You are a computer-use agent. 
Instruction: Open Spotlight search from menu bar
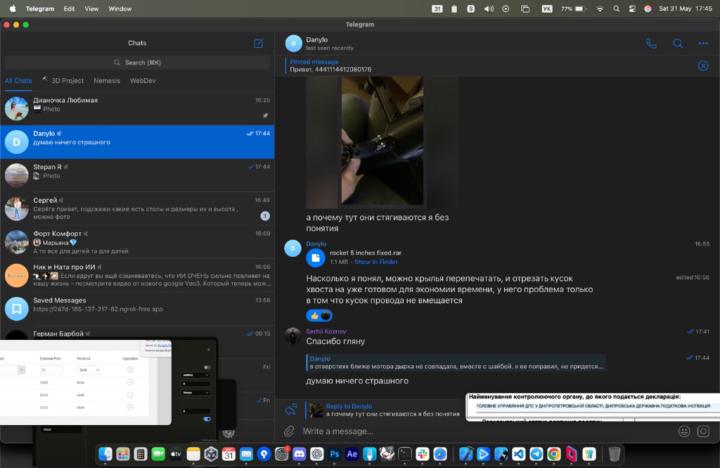616,9
